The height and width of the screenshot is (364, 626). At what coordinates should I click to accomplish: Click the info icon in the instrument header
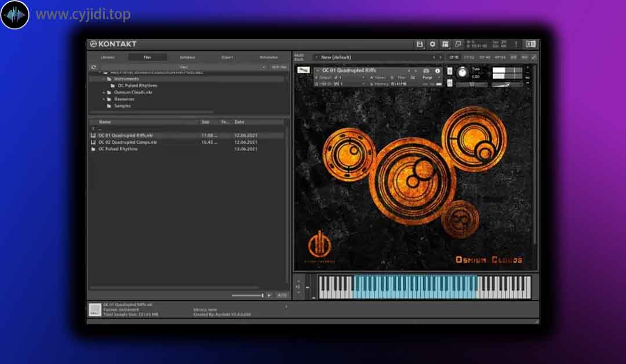pyautogui.click(x=438, y=71)
